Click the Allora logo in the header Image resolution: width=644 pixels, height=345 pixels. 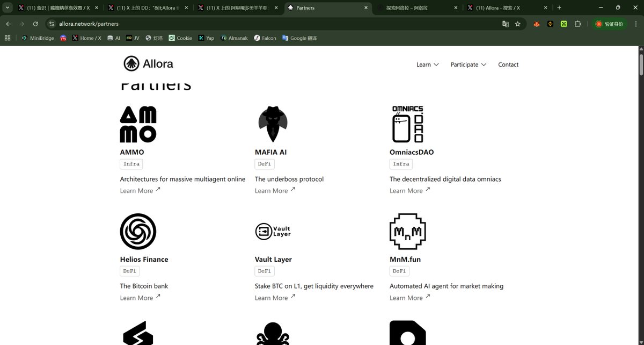pyautogui.click(x=148, y=63)
